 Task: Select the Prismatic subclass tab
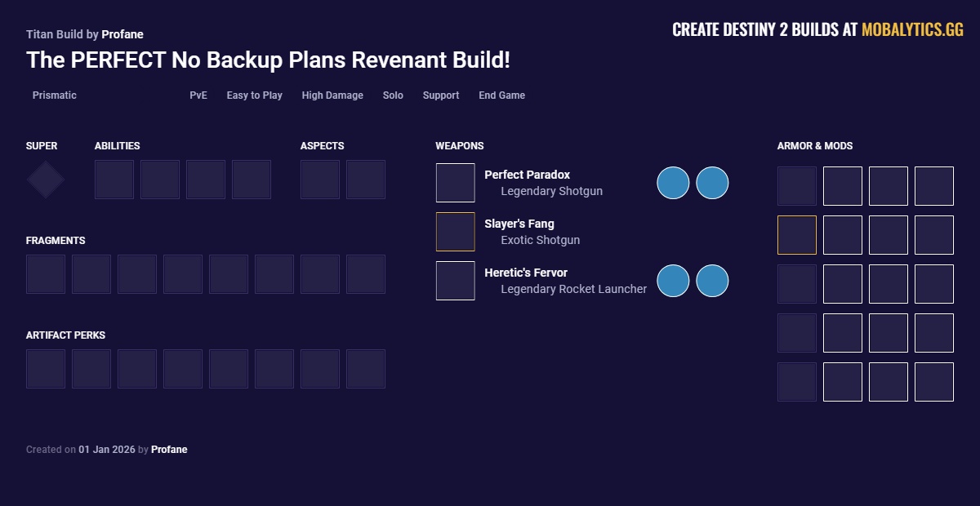pos(54,95)
